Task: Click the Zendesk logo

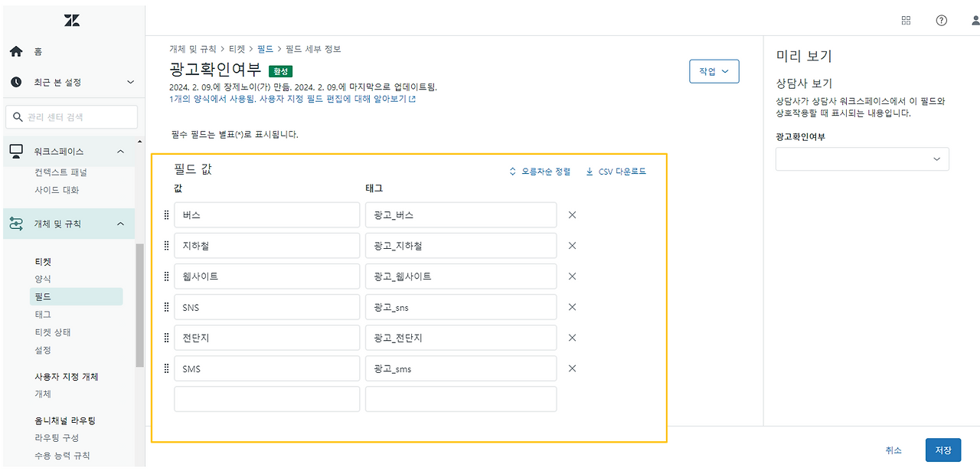Action: pos(71,19)
